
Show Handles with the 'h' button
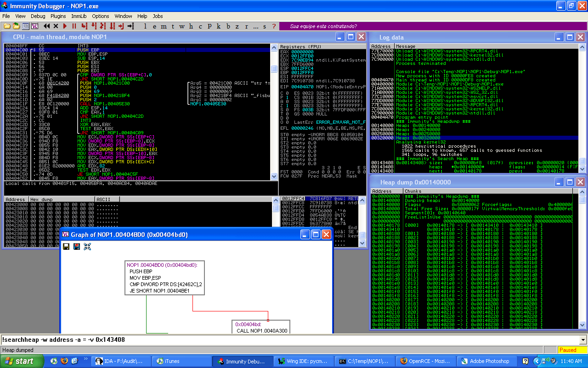191,26
